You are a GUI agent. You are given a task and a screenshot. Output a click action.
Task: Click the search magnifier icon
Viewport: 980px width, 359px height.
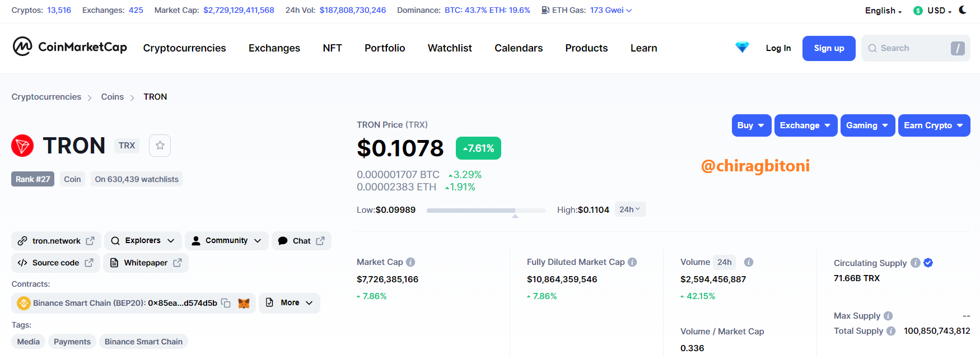click(872, 48)
